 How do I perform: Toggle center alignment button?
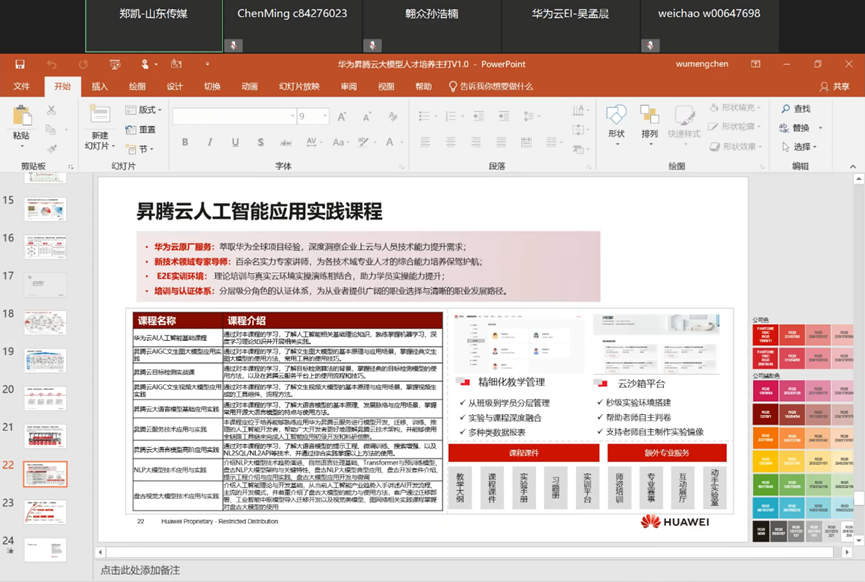pyautogui.click(x=451, y=142)
